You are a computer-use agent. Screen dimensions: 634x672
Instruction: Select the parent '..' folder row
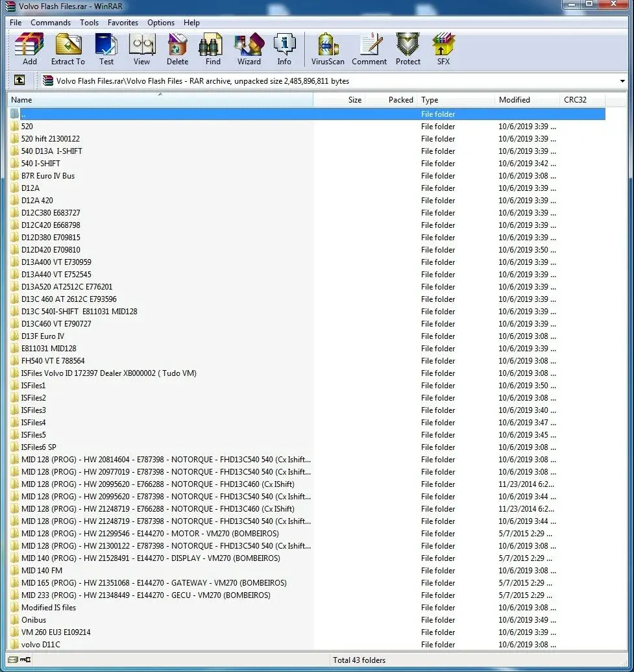coord(307,114)
